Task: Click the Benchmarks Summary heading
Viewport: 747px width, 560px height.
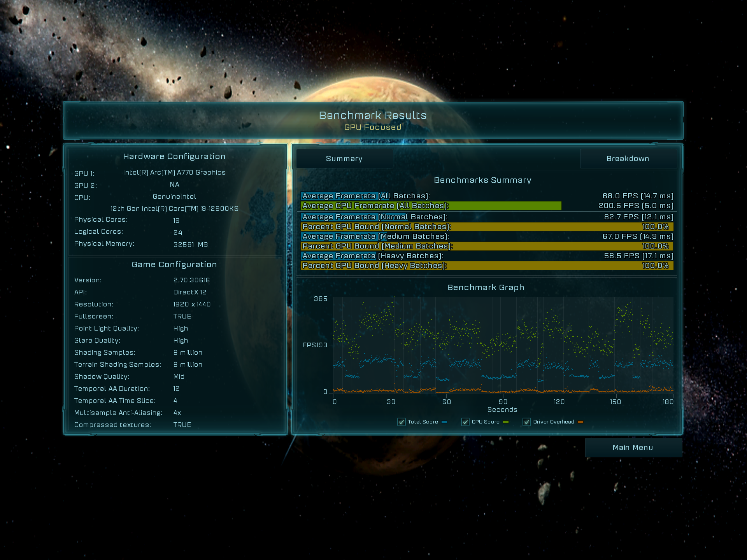Action: (483, 180)
